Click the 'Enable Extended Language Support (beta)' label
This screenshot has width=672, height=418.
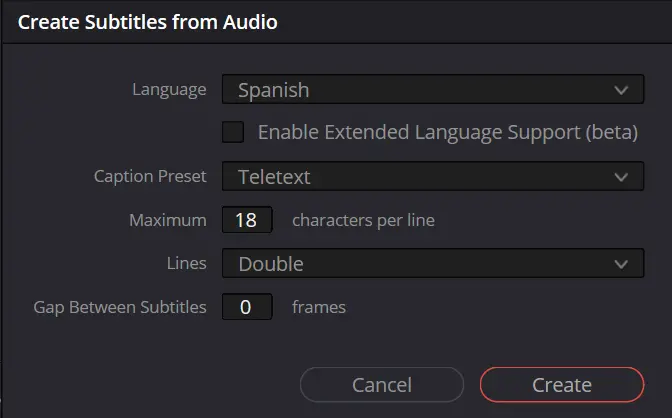click(448, 132)
